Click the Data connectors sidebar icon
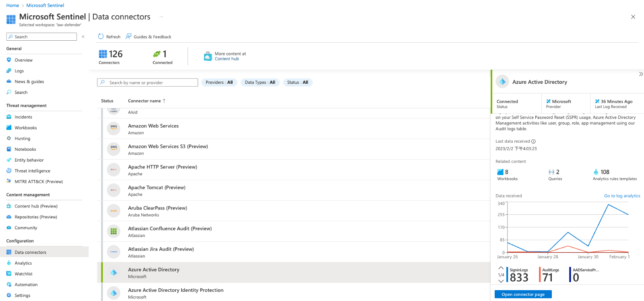 9,252
